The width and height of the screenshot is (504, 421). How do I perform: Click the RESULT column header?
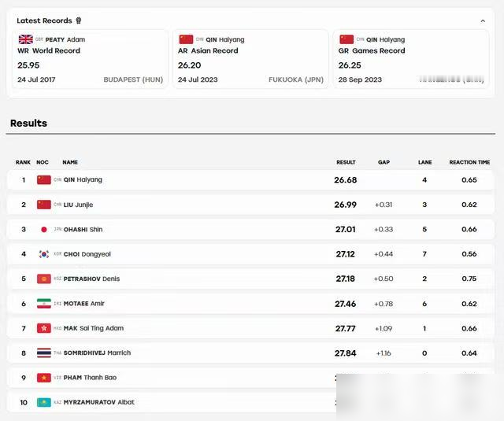(346, 162)
